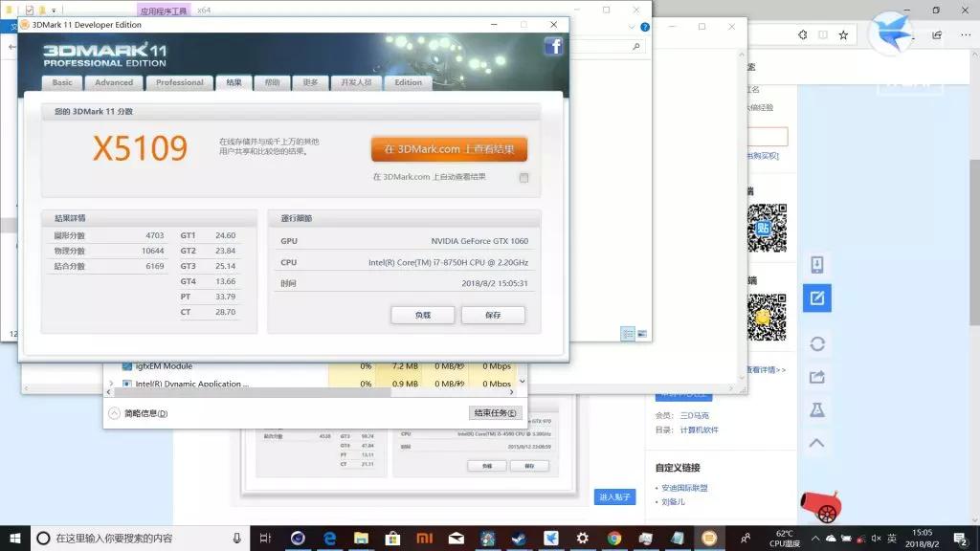Click the favorites star in Edge toolbar
Image resolution: width=980 pixels, height=551 pixels.
(843, 34)
